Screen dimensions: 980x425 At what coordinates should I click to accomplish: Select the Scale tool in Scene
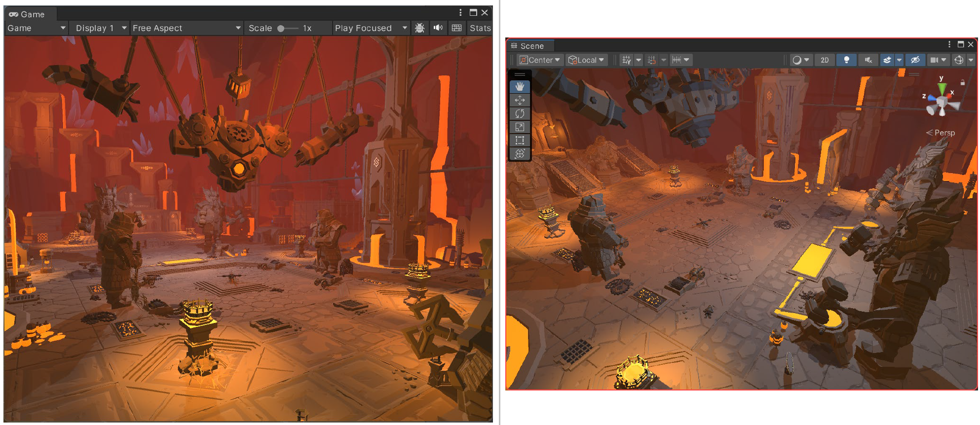coord(520,127)
